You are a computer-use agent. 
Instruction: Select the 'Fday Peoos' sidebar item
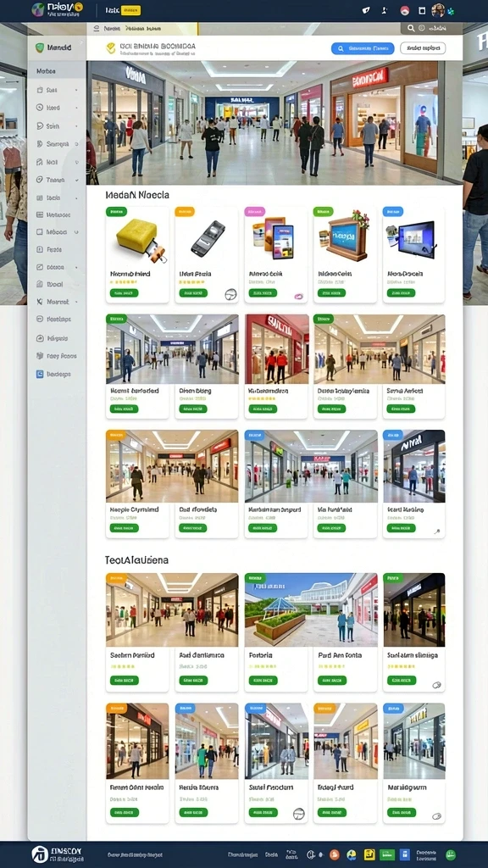57,356
